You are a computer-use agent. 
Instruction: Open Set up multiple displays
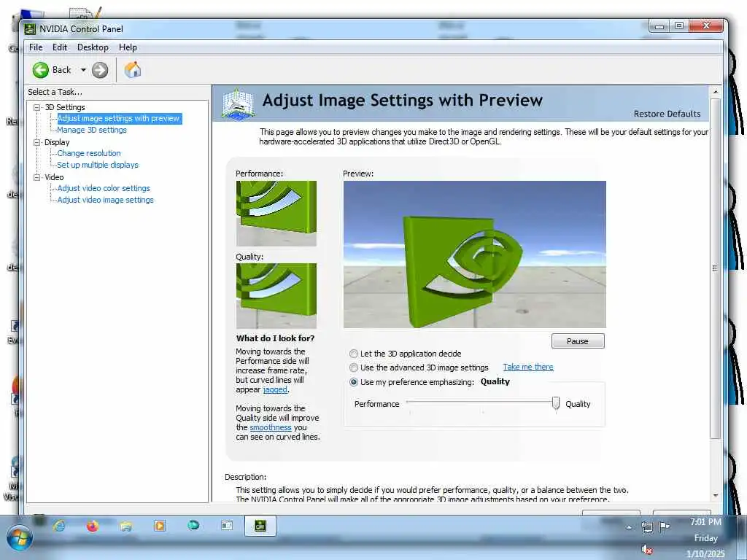click(x=98, y=165)
